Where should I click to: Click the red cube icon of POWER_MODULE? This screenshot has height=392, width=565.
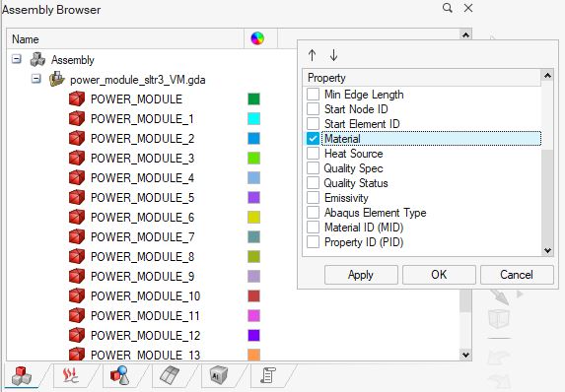pos(77,98)
